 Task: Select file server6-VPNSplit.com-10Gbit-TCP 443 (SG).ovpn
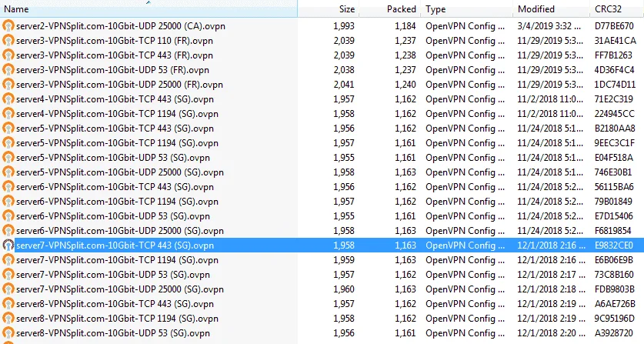115,187
